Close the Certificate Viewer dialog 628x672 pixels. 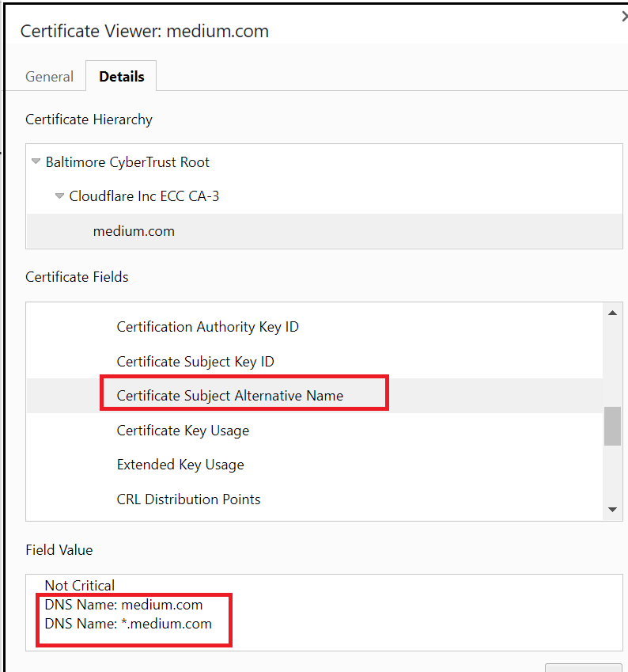coord(625,17)
